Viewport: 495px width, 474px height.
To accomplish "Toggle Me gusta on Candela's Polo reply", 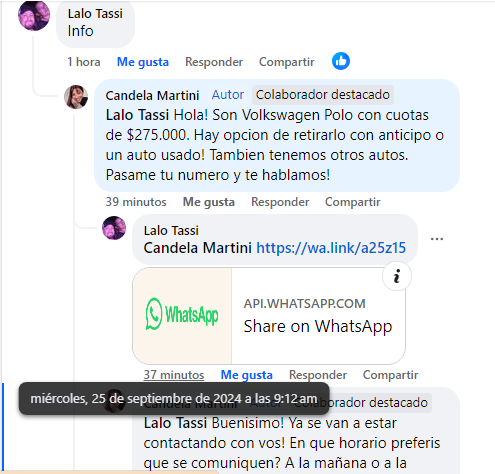I will click(x=209, y=202).
